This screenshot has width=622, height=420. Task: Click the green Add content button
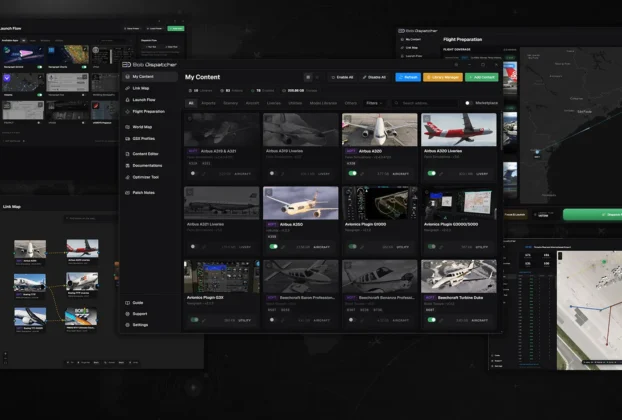[x=482, y=77]
